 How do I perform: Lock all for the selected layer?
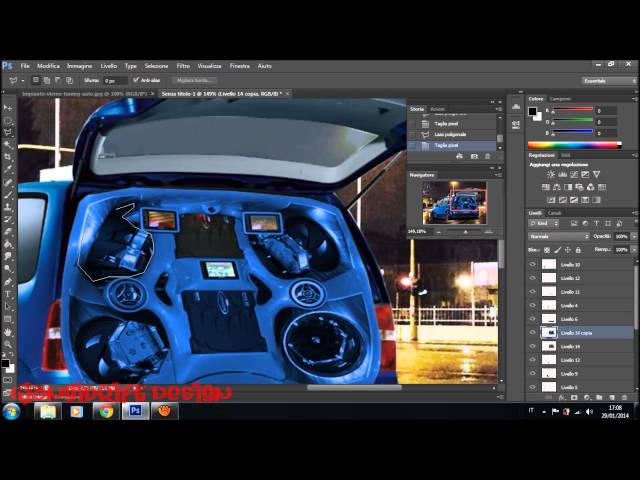(x=578, y=249)
